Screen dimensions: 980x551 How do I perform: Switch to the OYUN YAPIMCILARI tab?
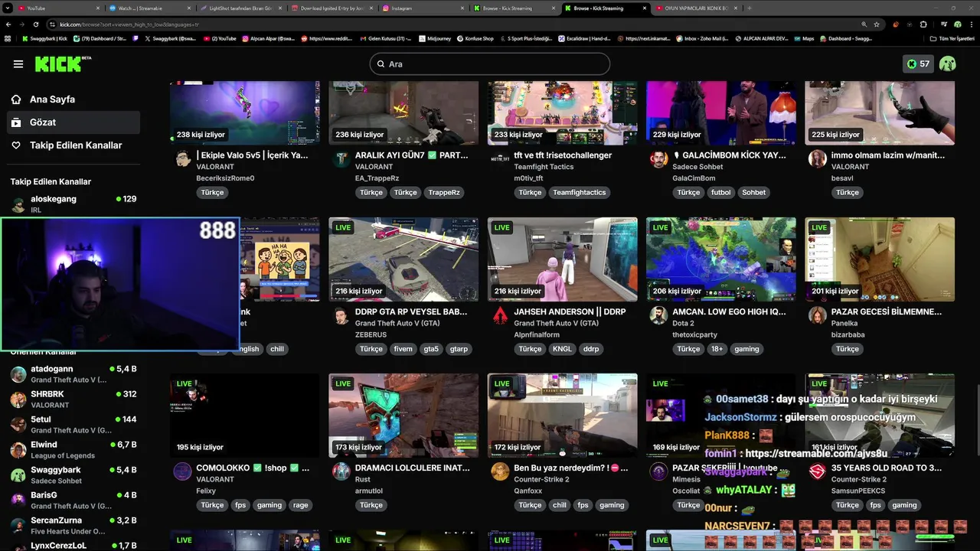click(697, 8)
